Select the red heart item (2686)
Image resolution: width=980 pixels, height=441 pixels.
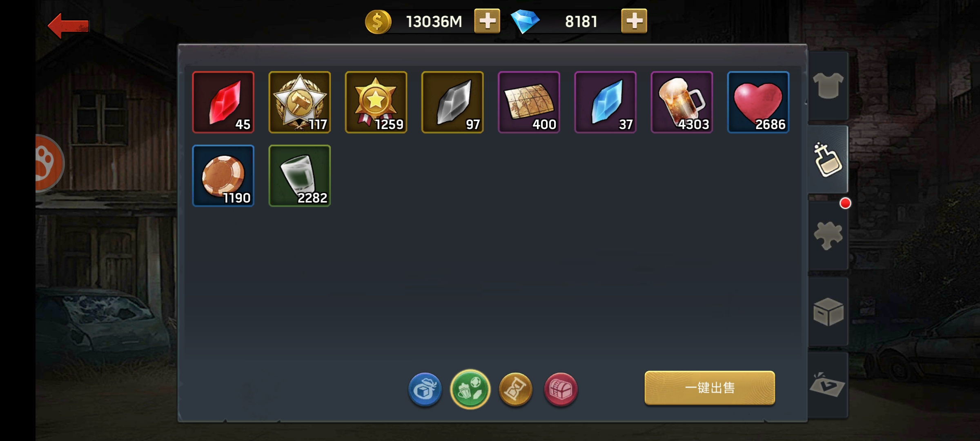(758, 102)
